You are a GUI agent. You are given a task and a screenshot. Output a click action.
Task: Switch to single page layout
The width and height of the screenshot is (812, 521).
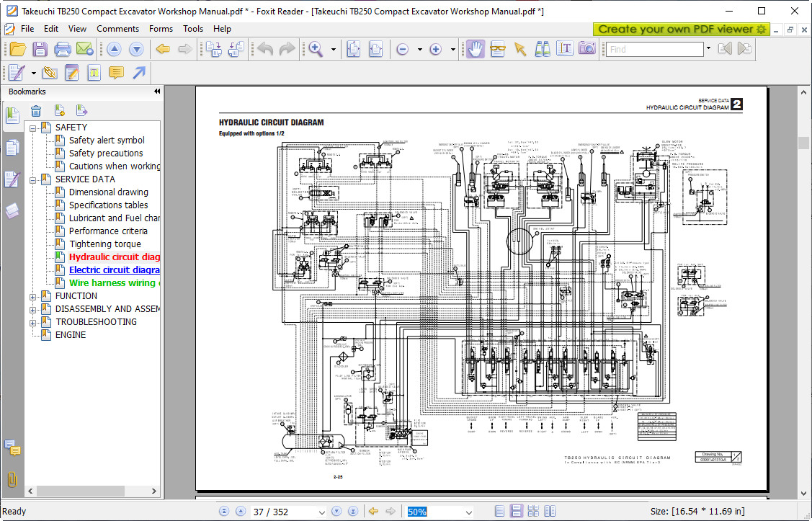499,512
